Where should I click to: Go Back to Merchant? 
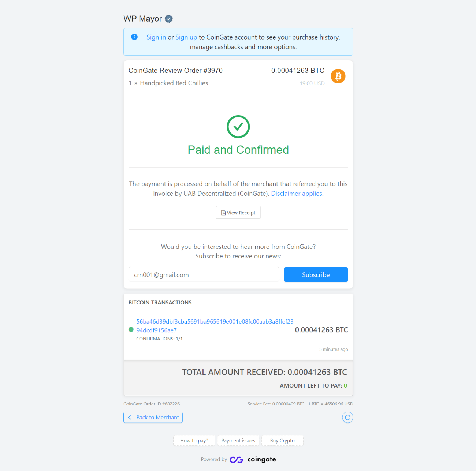coord(153,418)
